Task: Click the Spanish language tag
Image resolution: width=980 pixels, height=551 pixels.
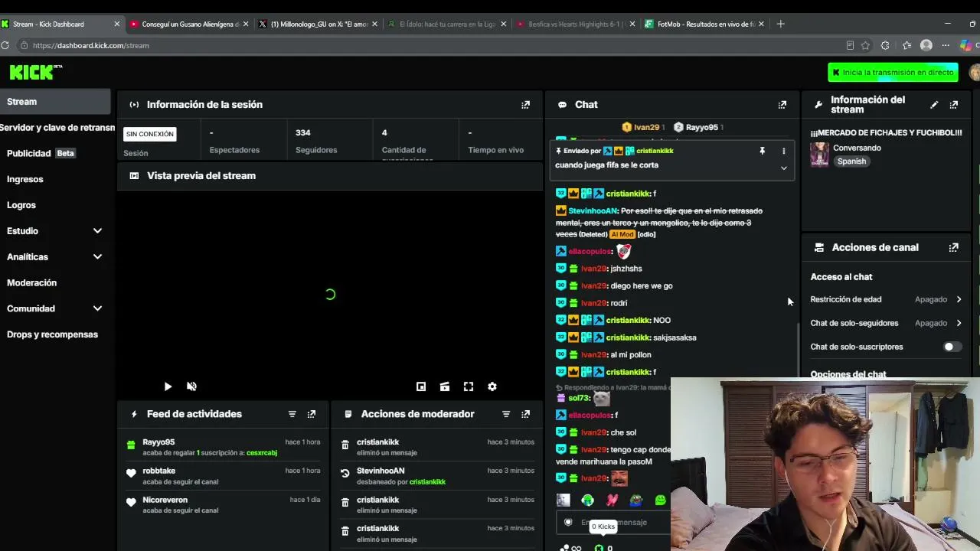Action: click(851, 161)
